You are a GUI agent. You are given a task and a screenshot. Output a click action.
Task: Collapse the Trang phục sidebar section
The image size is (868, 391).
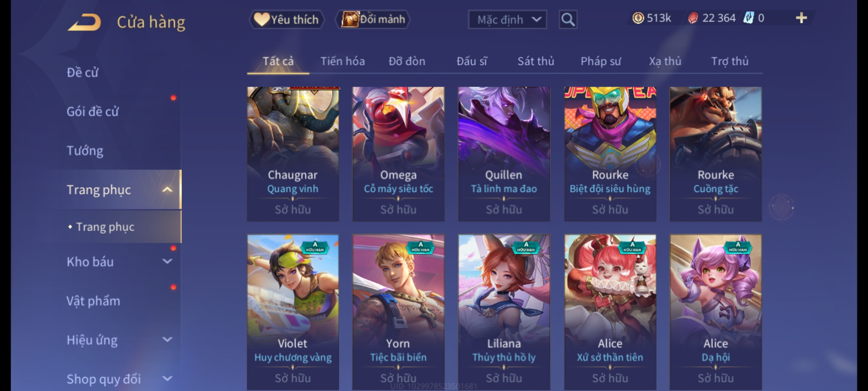167,189
